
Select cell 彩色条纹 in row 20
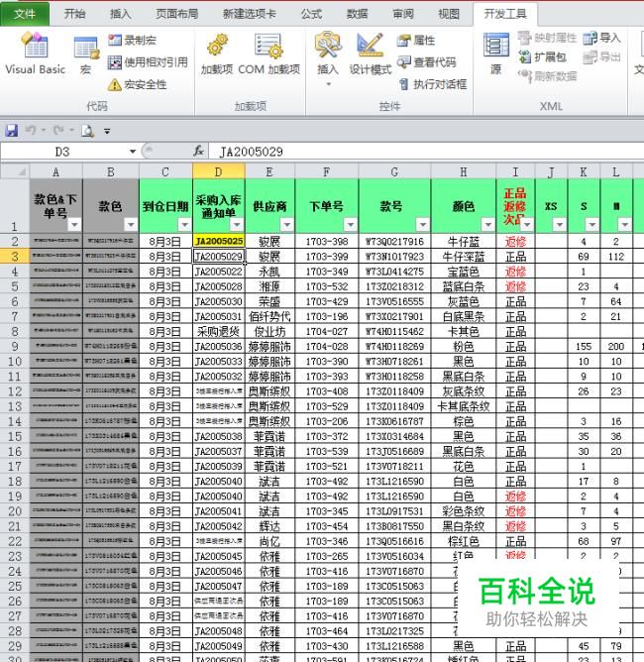tap(464, 511)
